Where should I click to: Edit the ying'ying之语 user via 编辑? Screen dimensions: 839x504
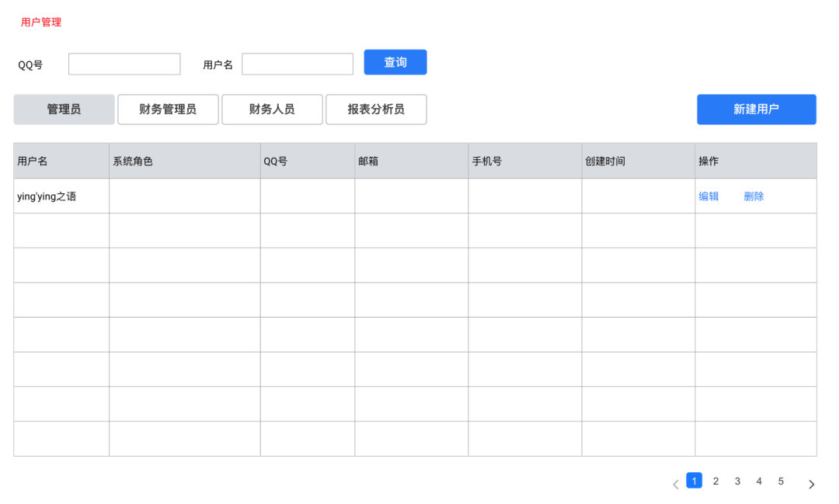pos(708,196)
